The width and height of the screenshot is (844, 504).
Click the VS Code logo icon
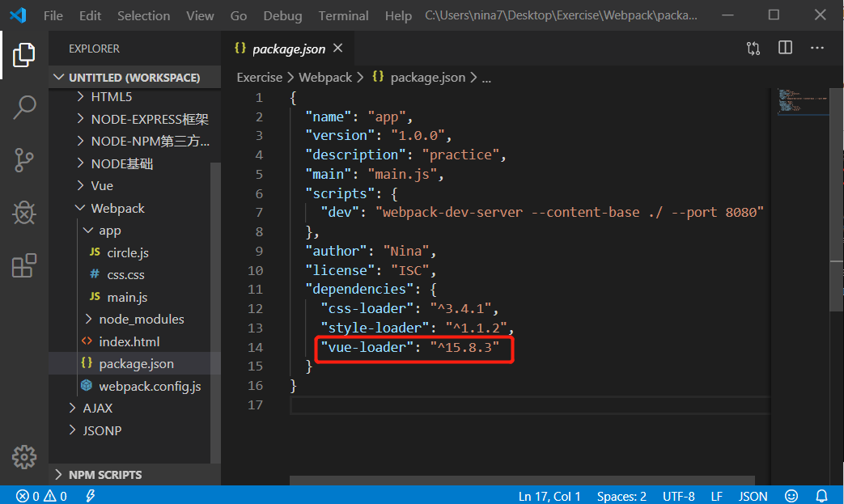coord(18,15)
